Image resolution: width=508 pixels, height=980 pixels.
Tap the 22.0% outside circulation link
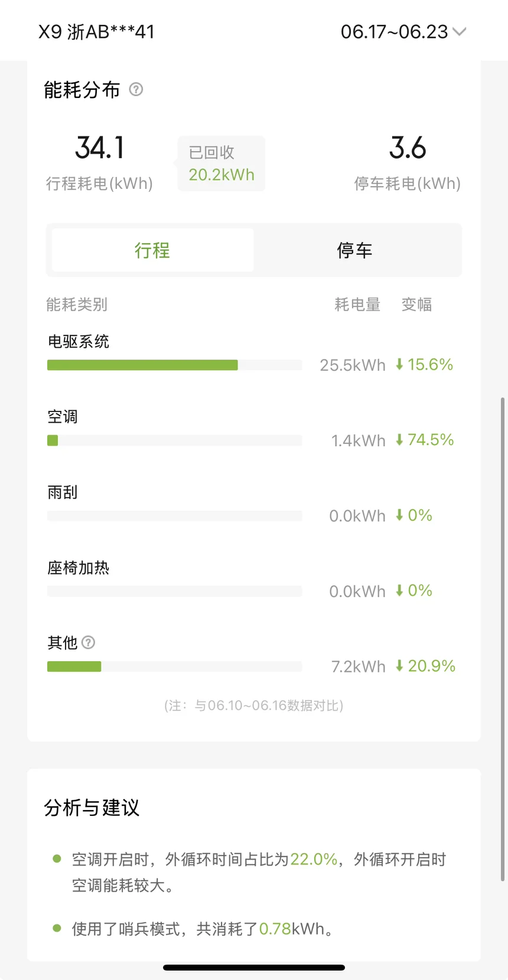click(x=313, y=859)
